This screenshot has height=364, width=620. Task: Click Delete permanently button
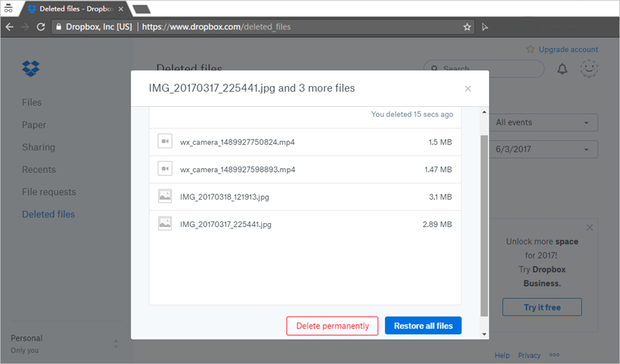click(332, 325)
